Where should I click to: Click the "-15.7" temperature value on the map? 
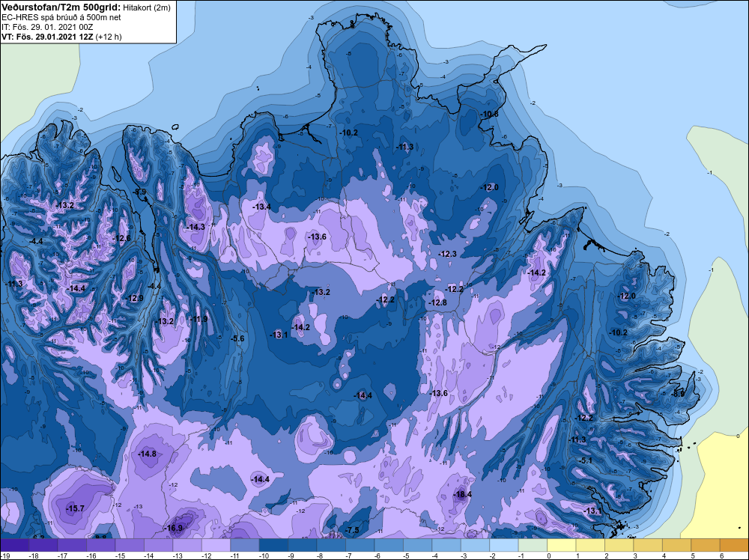75,508
